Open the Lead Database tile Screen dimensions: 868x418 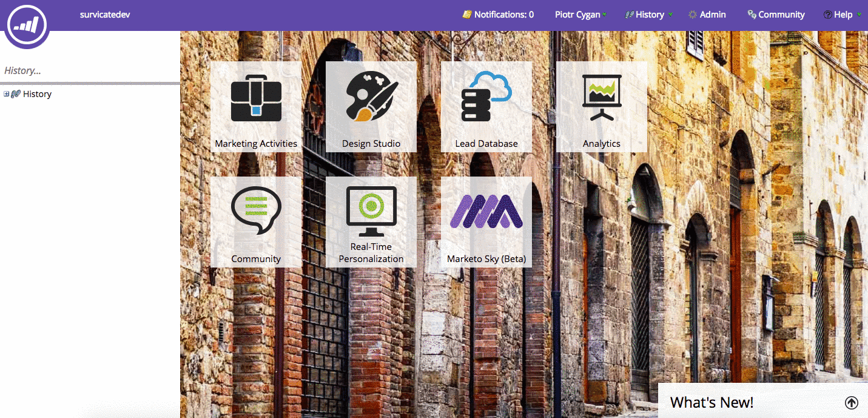[486, 107]
